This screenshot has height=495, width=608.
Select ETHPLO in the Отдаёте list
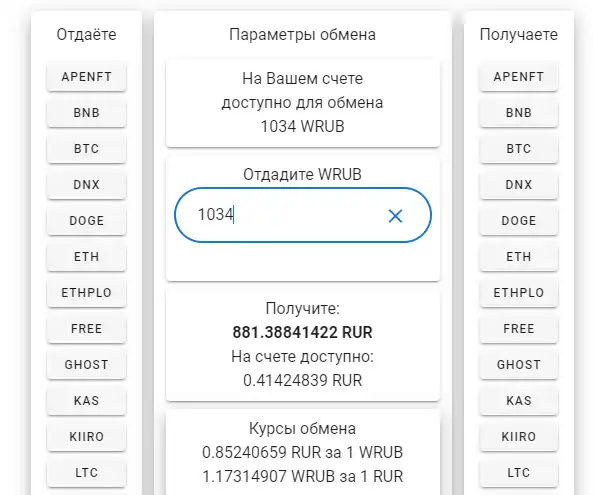[x=86, y=293]
